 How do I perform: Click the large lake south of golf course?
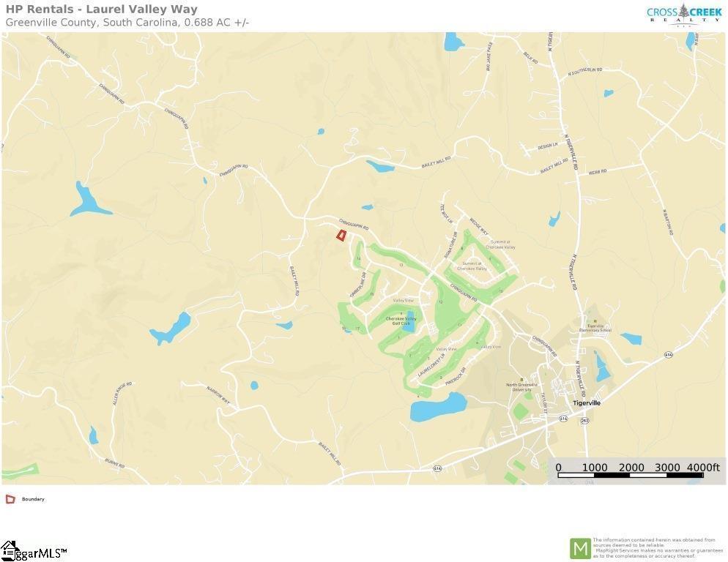tap(438, 407)
